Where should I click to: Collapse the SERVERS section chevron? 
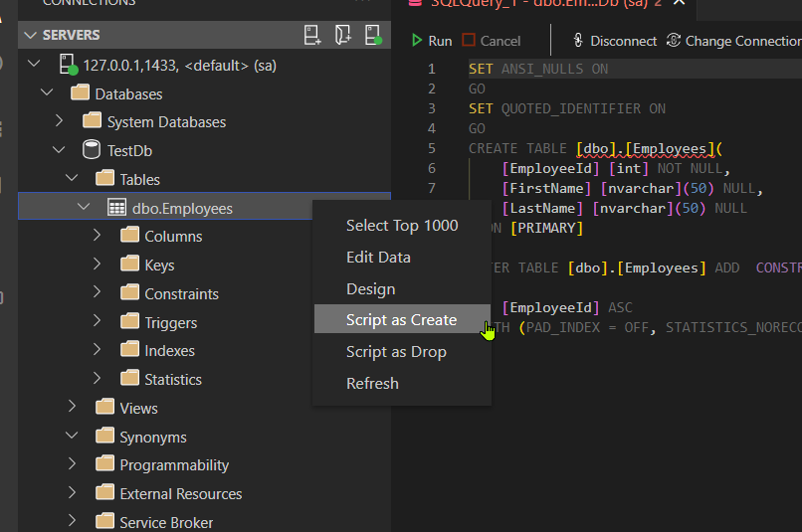31,35
